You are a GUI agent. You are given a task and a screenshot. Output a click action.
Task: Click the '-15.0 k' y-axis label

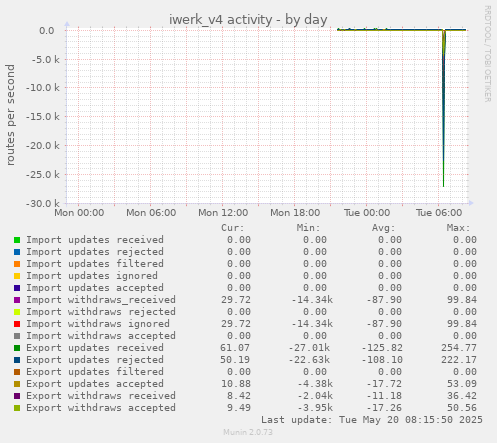click(x=43, y=117)
